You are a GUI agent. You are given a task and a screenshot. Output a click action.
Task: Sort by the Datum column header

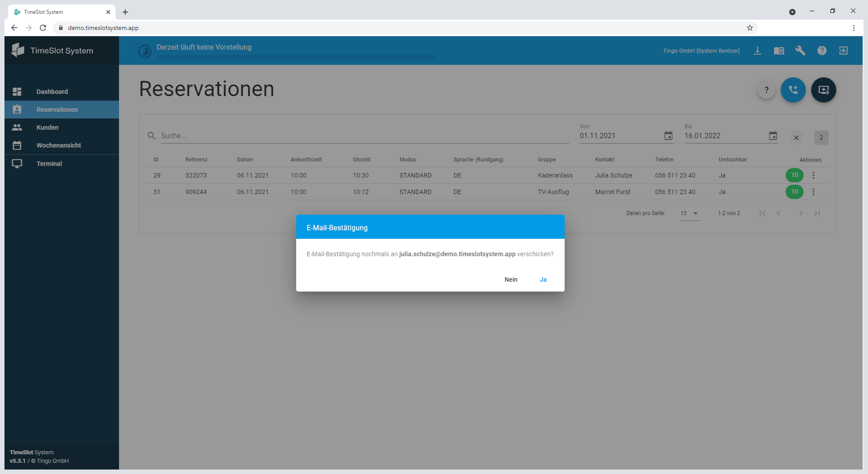pos(245,160)
